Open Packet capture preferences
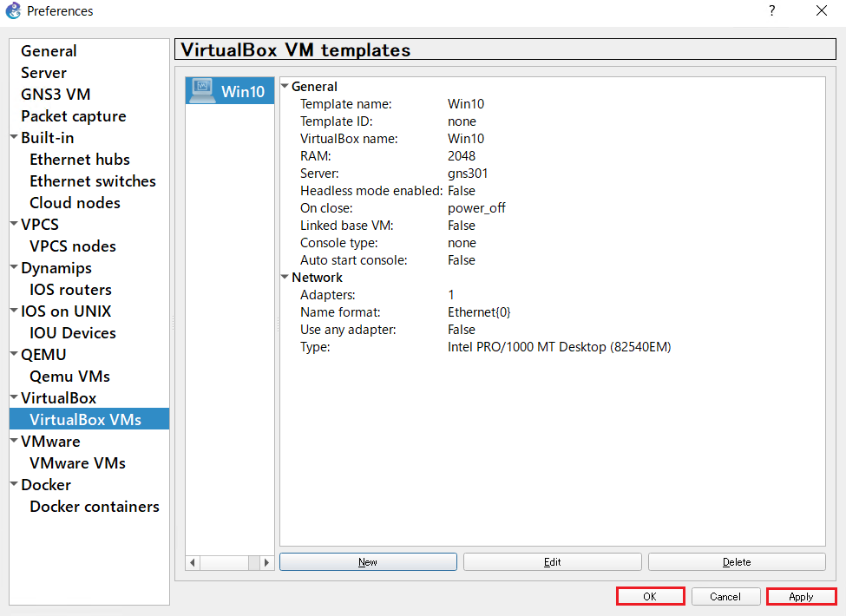This screenshot has height=616, width=846. pyautogui.click(x=74, y=116)
